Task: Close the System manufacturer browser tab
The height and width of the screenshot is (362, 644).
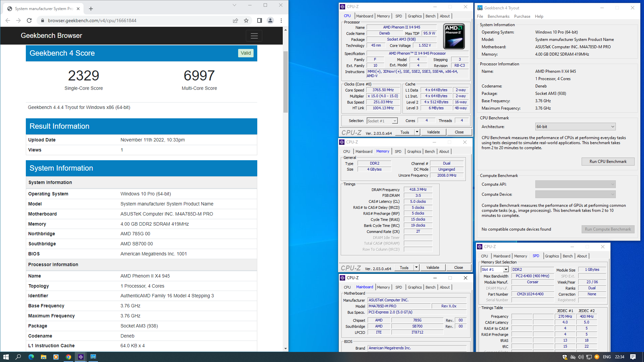Action: [x=78, y=9]
